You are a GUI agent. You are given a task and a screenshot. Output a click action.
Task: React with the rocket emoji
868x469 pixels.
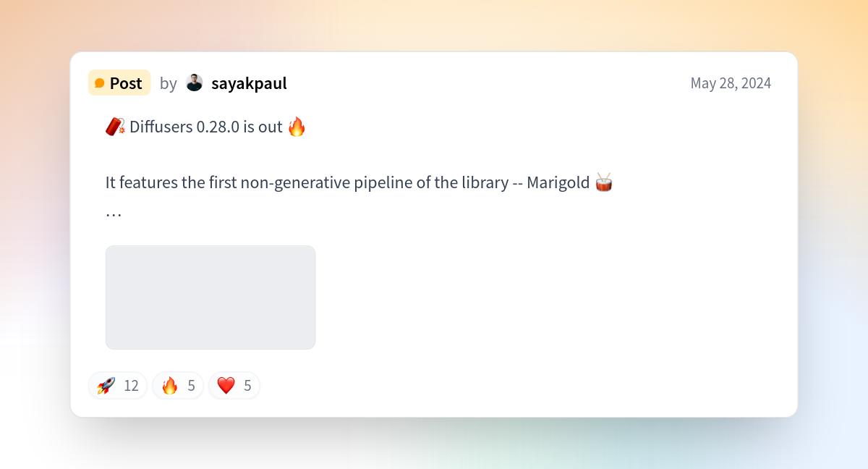(106, 386)
